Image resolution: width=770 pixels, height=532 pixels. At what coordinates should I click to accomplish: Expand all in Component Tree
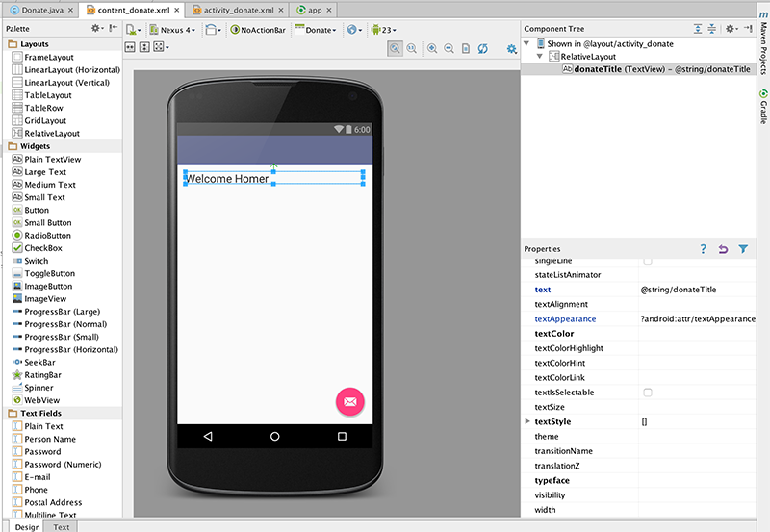coord(697,29)
